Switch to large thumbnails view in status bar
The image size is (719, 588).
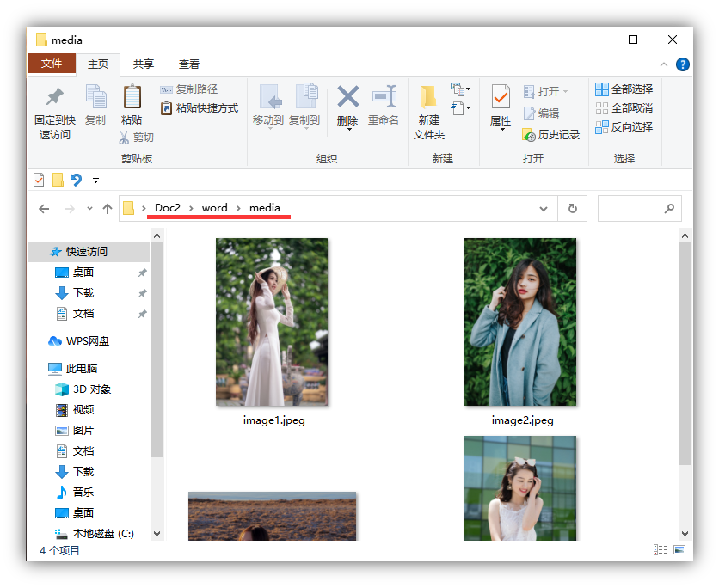tap(679, 550)
